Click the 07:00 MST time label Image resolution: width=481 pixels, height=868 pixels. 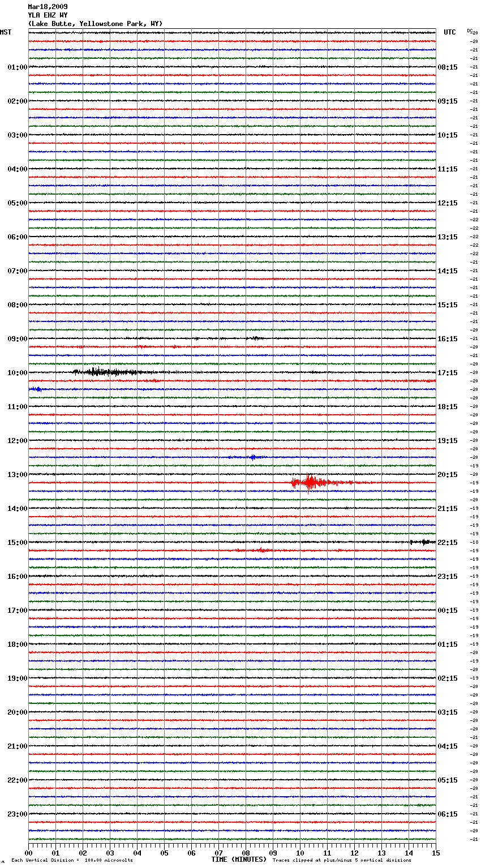click(18, 271)
